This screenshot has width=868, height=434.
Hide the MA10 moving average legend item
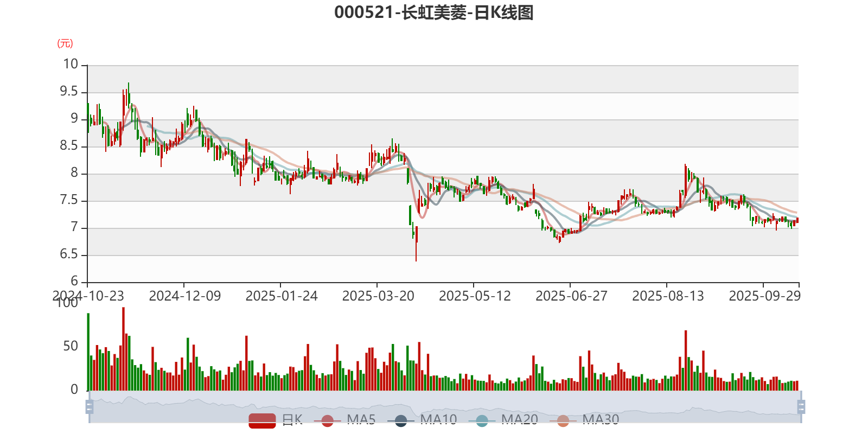point(422,420)
